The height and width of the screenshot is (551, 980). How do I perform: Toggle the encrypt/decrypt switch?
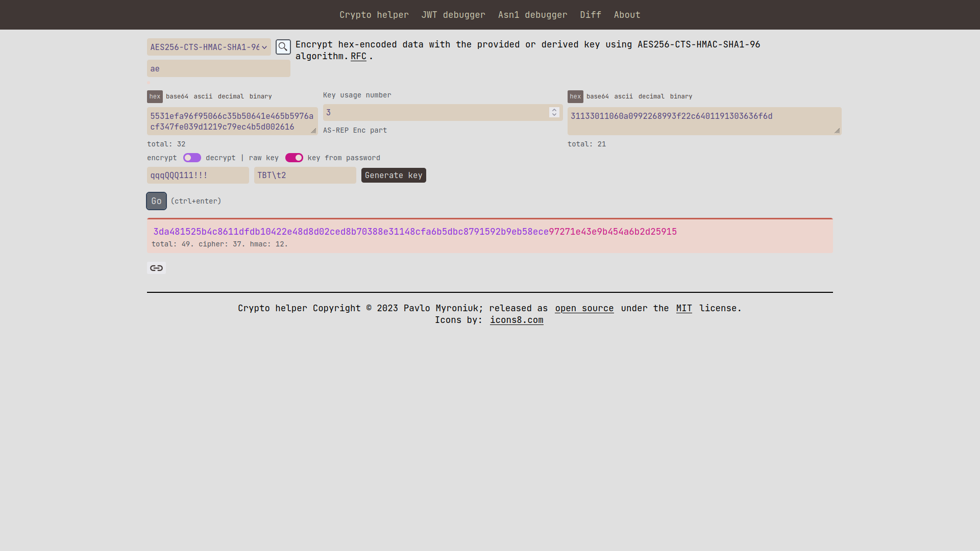click(x=192, y=158)
